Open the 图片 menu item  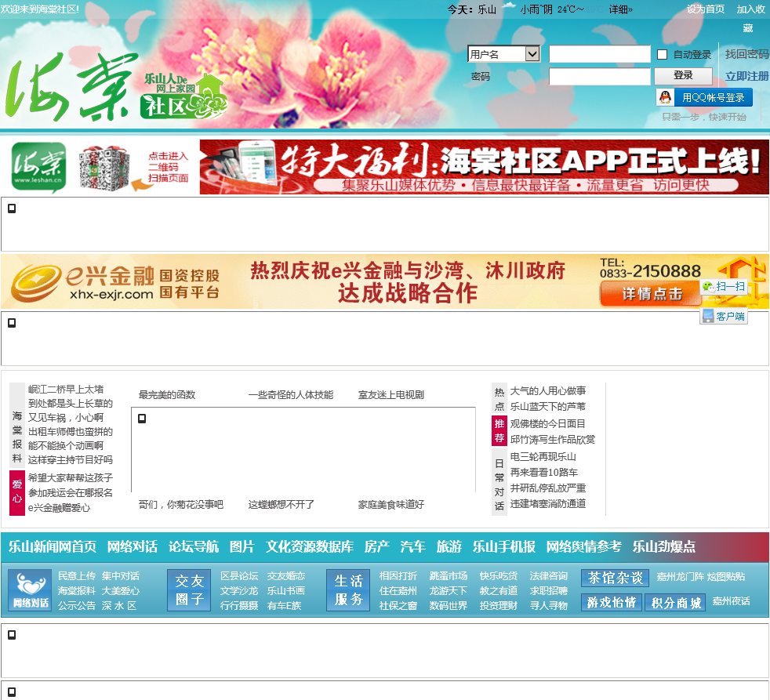(242, 547)
